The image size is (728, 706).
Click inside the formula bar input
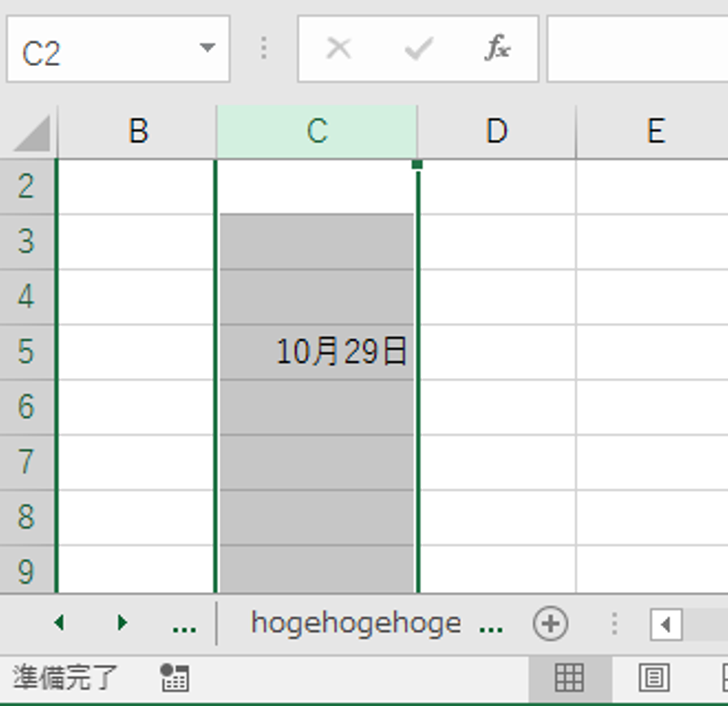pos(637,49)
